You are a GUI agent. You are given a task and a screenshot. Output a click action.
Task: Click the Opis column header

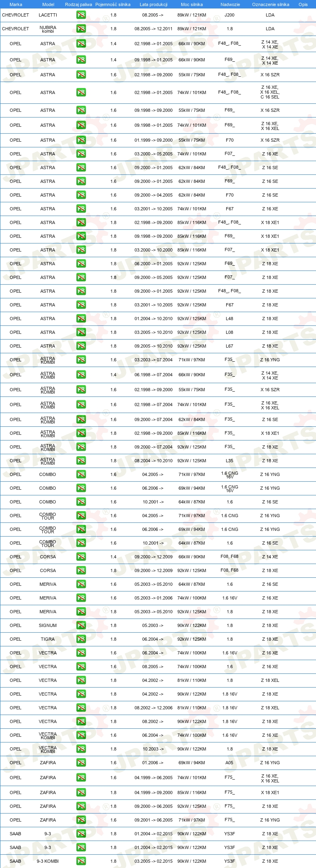pyautogui.click(x=303, y=4)
